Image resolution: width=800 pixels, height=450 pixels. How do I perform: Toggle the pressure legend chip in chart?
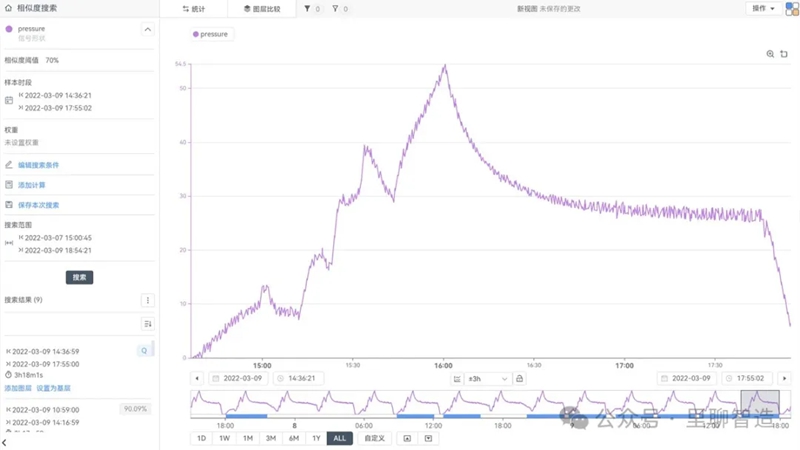pos(210,34)
